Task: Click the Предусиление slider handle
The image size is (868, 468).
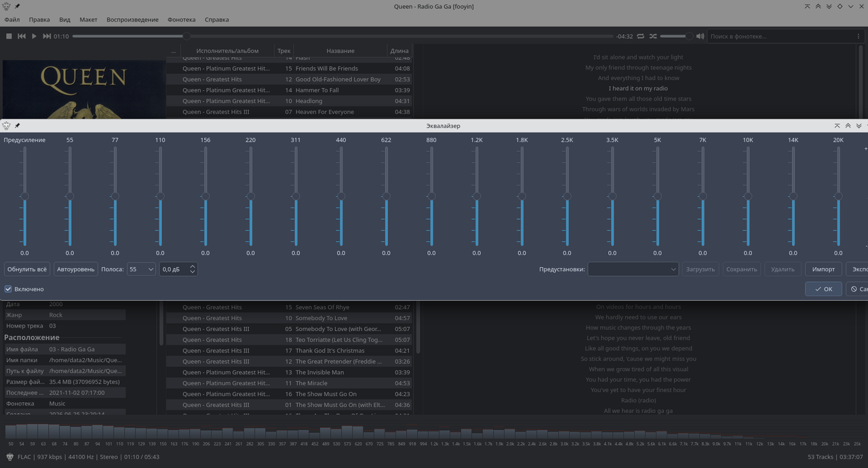Action: 24,196
